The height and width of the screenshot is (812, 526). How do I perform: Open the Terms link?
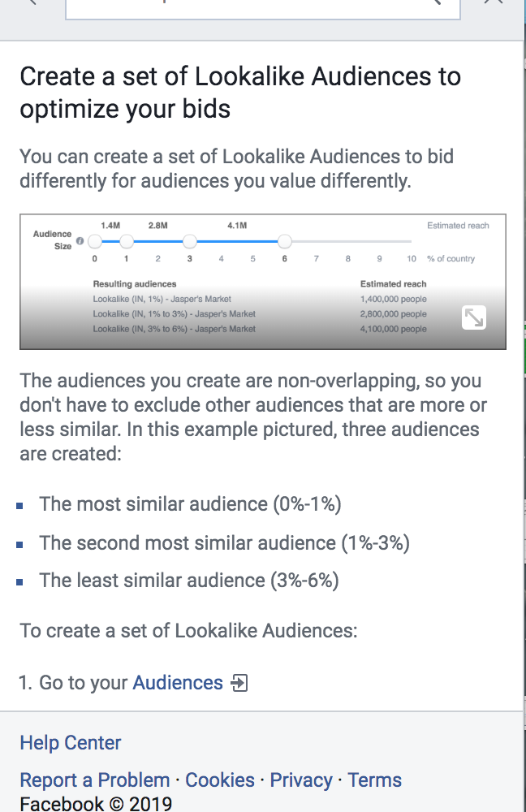[374, 780]
